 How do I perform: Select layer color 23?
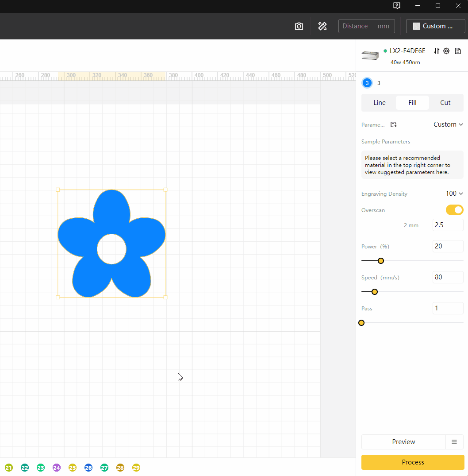tap(41, 468)
